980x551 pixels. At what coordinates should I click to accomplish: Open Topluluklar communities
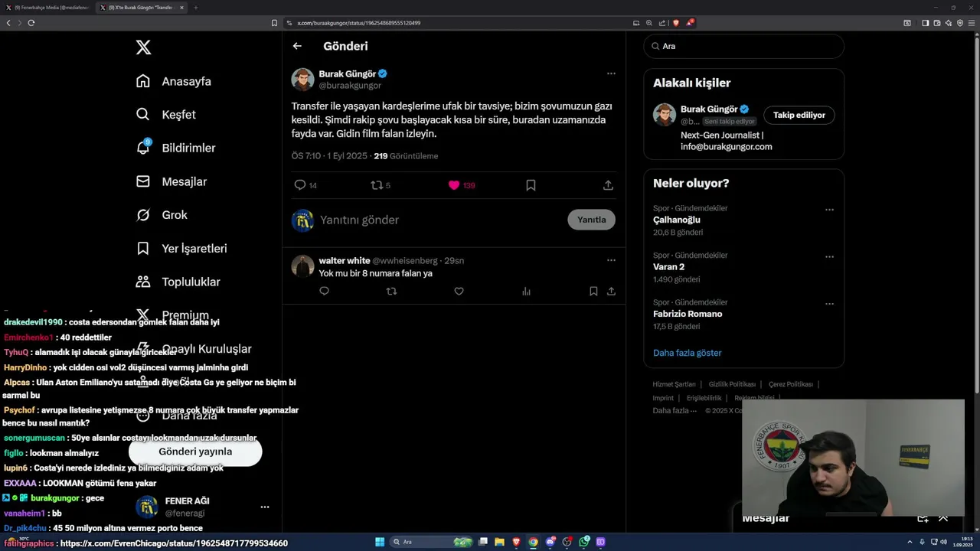click(178, 282)
